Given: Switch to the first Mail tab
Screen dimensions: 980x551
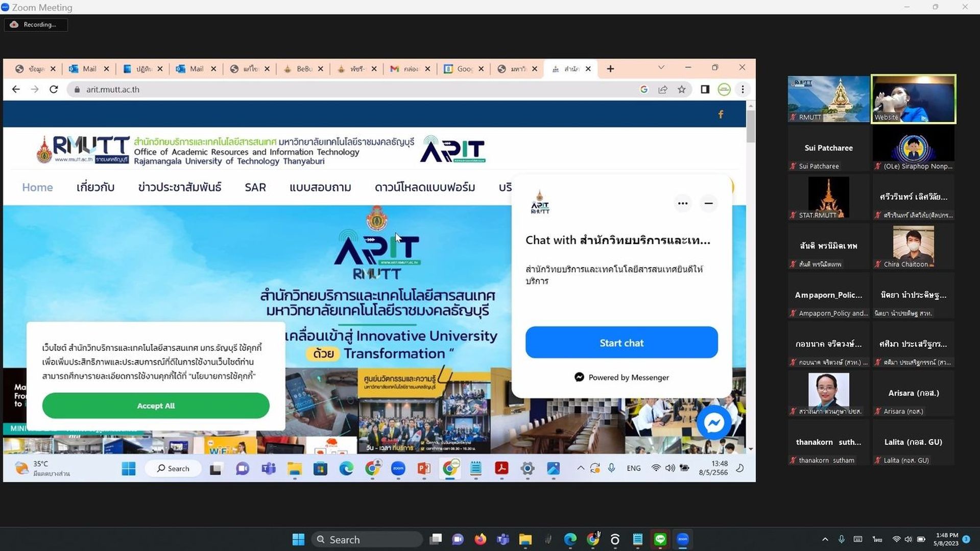Looking at the screenshot, I should click(89, 69).
